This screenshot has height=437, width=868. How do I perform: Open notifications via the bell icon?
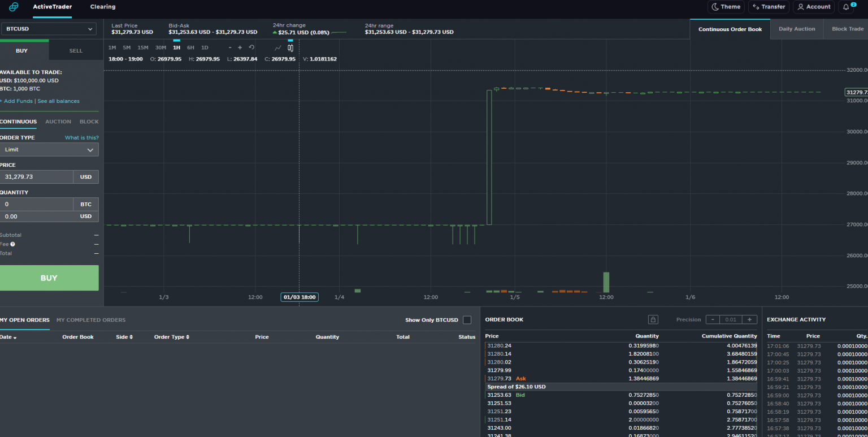(x=846, y=7)
